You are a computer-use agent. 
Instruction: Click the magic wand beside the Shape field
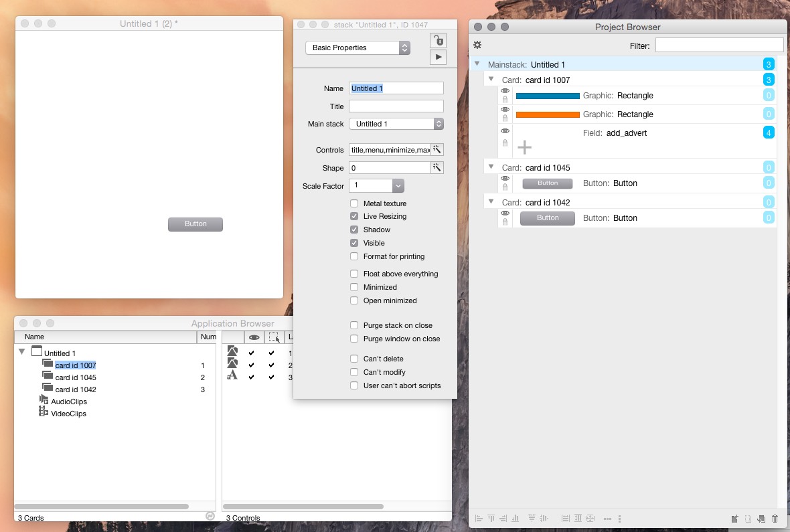click(x=437, y=168)
